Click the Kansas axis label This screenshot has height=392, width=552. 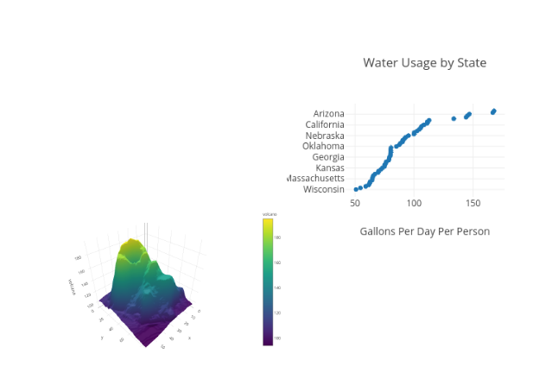tap(330, 168)
